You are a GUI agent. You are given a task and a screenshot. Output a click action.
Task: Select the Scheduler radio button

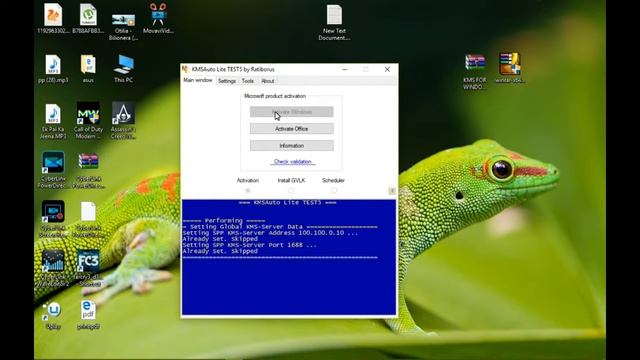tap(334, 190)
